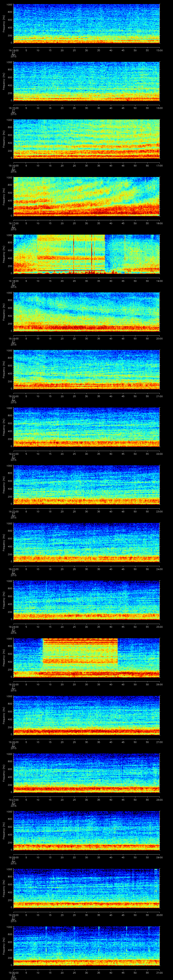Click the 19:30:00 start time label

tap(13, 973)
